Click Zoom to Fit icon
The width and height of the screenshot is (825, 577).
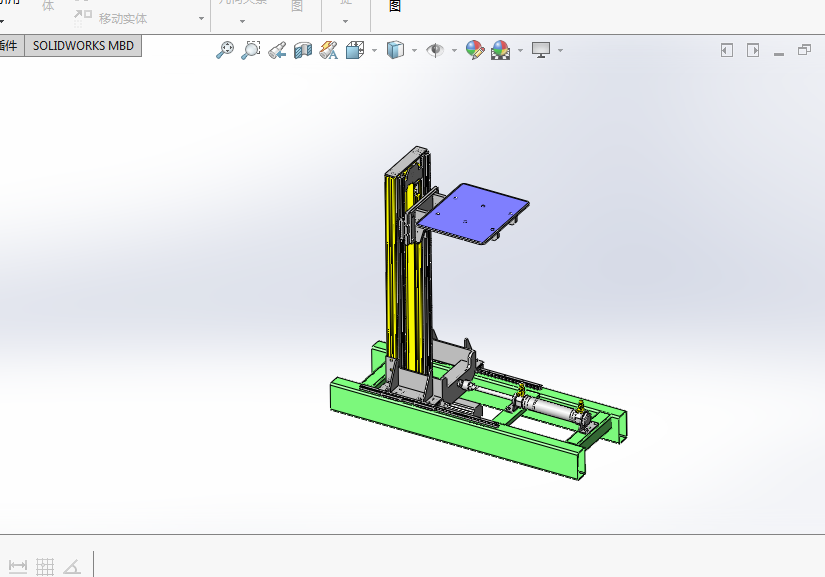(225, 50)
